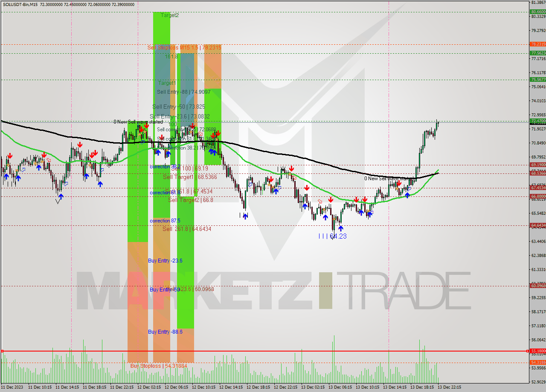
Task: Click the '0 New Sell wave started' label near 12 Dec
Action: 138,122
